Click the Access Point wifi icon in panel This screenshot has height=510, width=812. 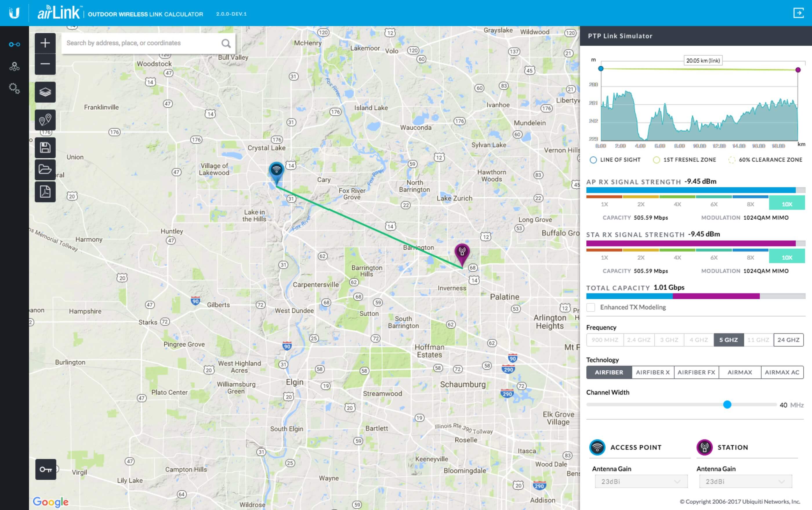coord(597,447)
